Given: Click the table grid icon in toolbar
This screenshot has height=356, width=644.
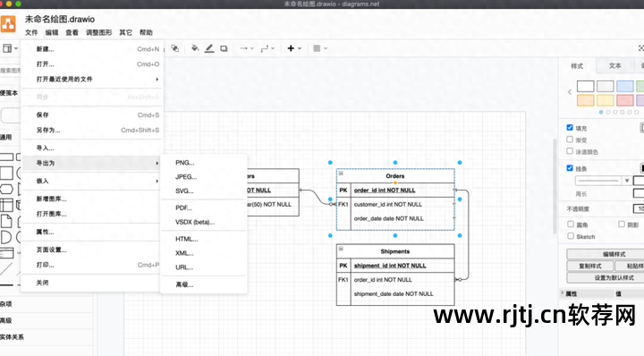Looking at the screenshot, I should (x=317, y=48).
